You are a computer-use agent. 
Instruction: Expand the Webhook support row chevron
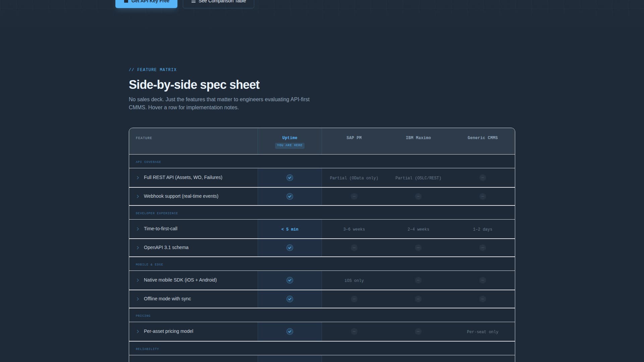tap(138, 196)
